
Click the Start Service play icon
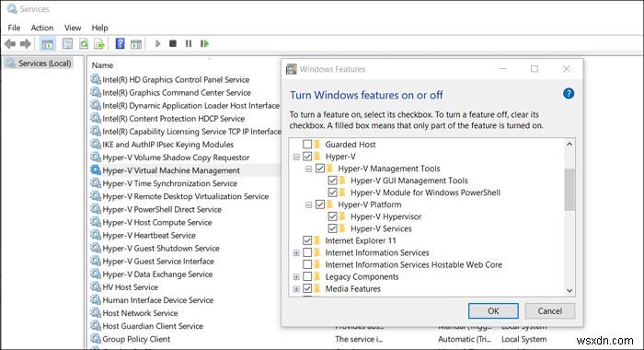pyautogui.click(x=157, y=43)
